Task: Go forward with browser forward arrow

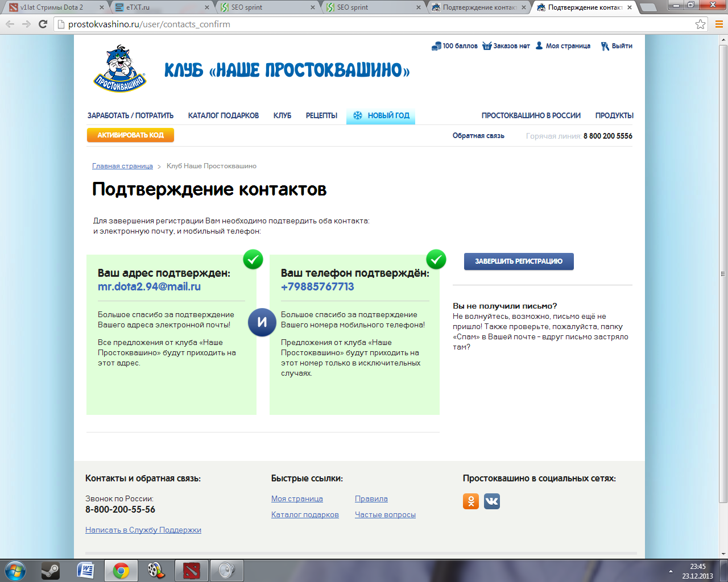Action: tap(26, 24)
